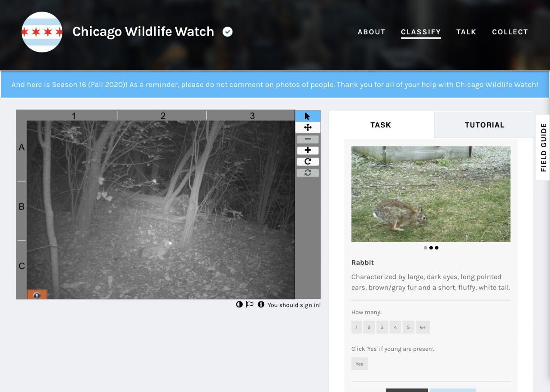Select count 1 for how many
Image resolution: width=550 pixels, height=392 pixels.
(x=356, y=327)
